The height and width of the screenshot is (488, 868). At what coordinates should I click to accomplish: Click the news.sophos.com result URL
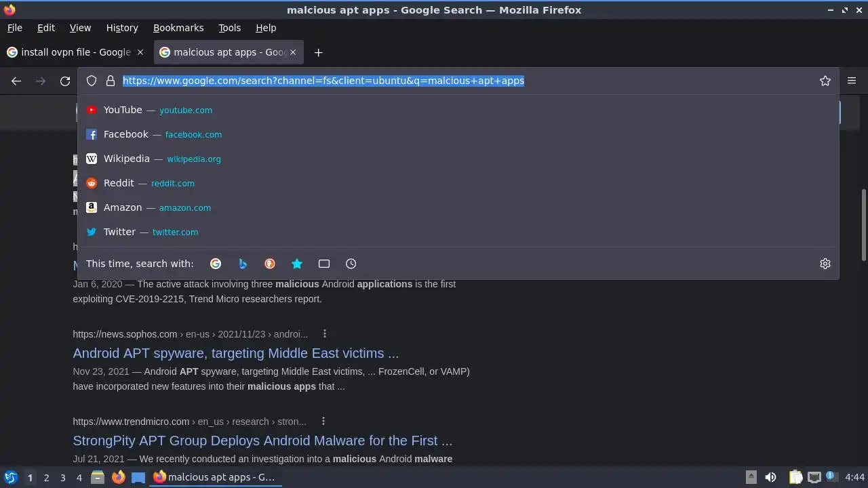click(191, 334)
